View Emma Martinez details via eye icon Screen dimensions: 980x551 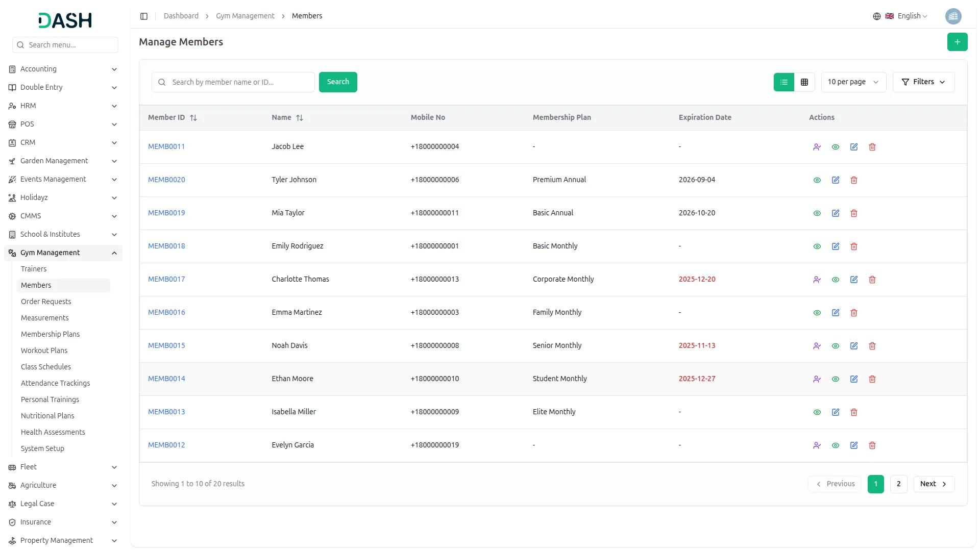tap(817, 313)
